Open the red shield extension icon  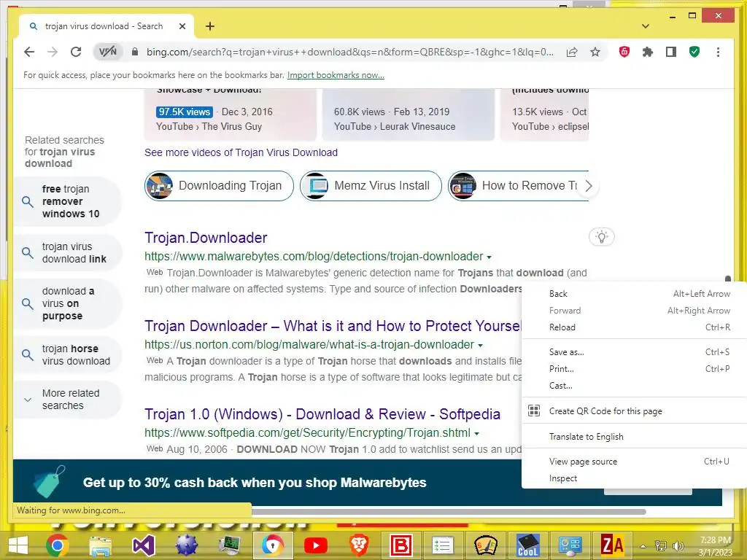tap(624, 52)
